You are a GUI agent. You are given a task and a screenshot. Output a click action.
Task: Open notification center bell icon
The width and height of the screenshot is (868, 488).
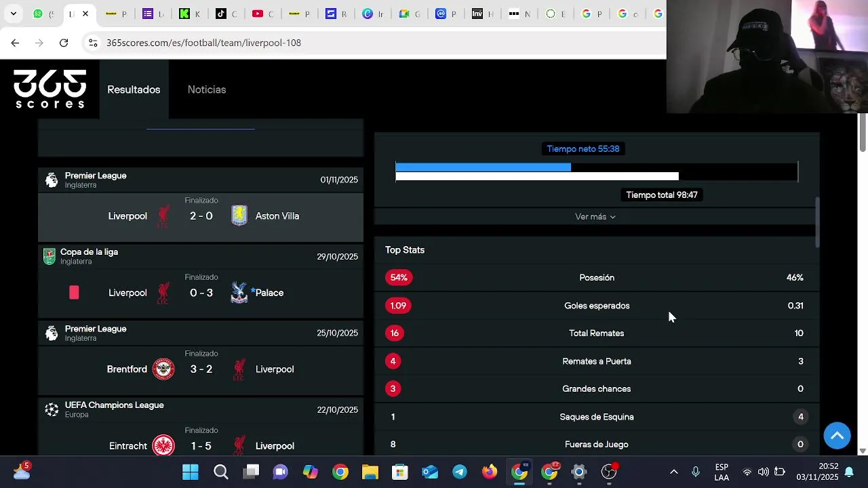coord(848,472)
